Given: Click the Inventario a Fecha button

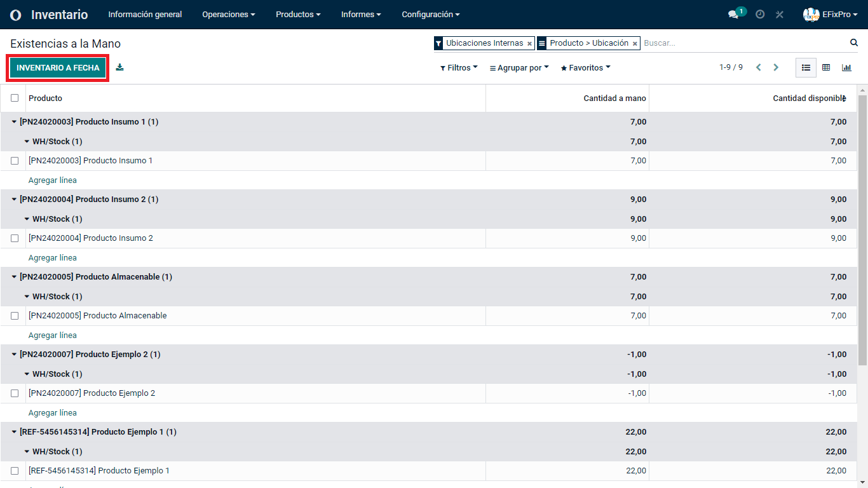Looking at the screenshot, I should 58,68.
